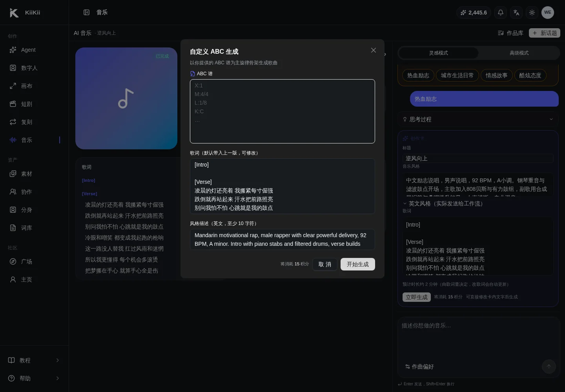
Task: Open 短剧 in the sidebar
Action: (35, 104)
